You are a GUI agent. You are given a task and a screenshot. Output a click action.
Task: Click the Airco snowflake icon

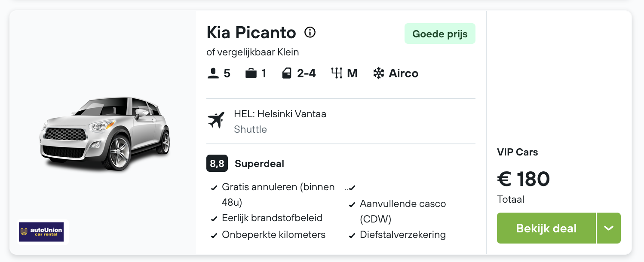pyautogui.click(x=379, y=73)
